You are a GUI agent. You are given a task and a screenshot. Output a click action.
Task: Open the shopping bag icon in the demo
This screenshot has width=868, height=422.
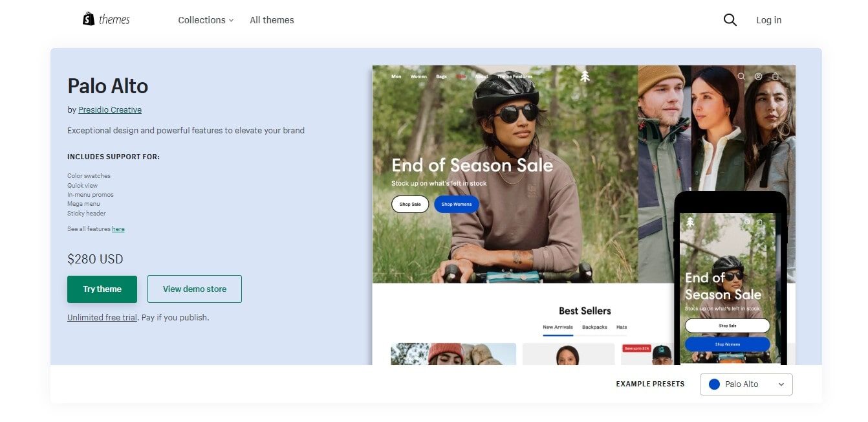[x=776, y=76]
